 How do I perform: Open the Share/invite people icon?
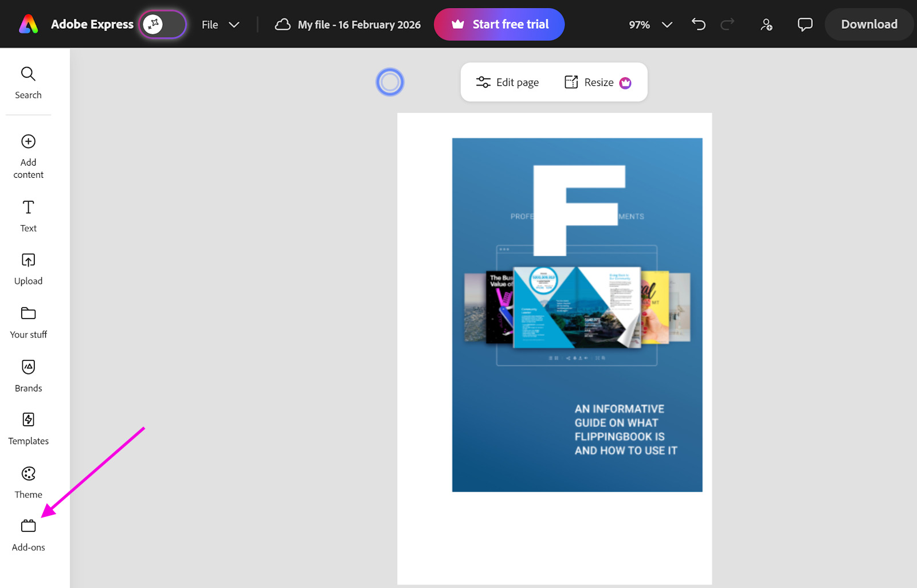point(766,24)
